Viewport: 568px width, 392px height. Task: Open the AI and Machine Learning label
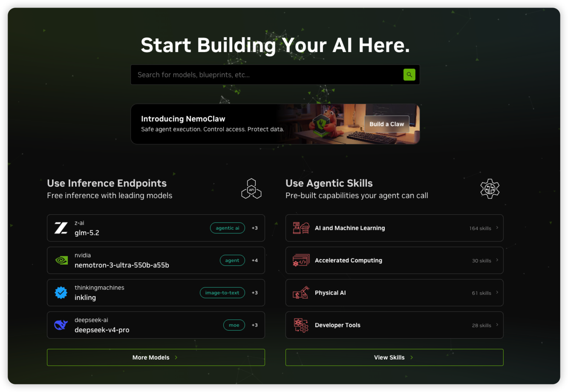click(350, 228)
